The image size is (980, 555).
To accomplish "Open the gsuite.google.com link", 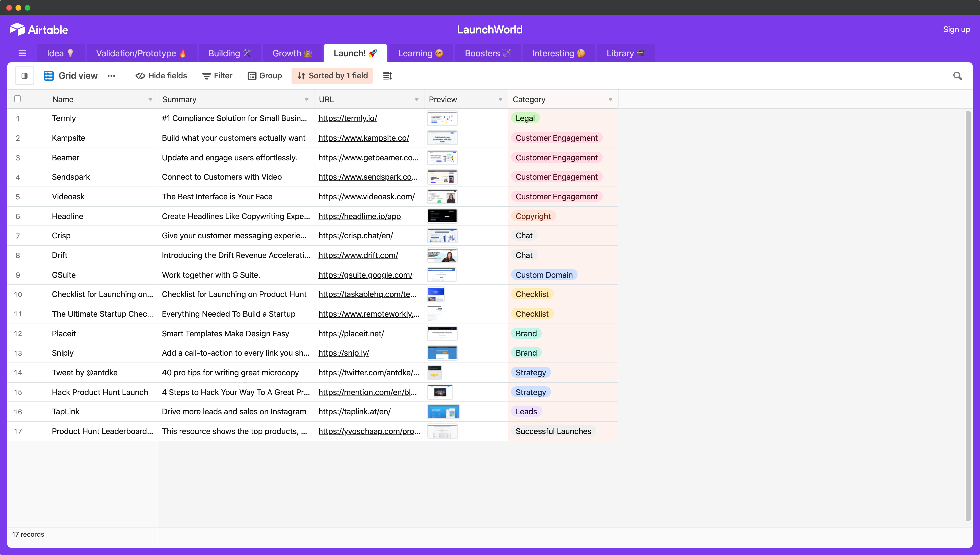I will tap(365, 275).
